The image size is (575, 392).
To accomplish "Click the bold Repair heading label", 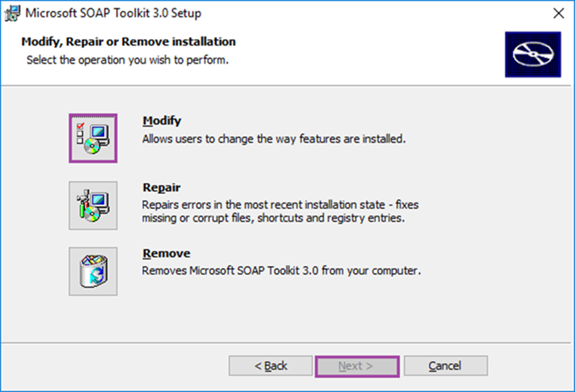I will [x=162, y=187].
